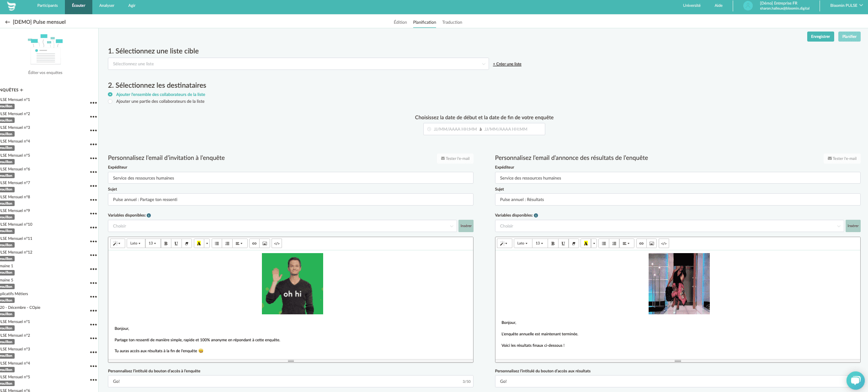This screenshot has width=868, height=392.
Task: Open three-dot menu for PULSE Mensuel n°10
Action: [93, 228]
